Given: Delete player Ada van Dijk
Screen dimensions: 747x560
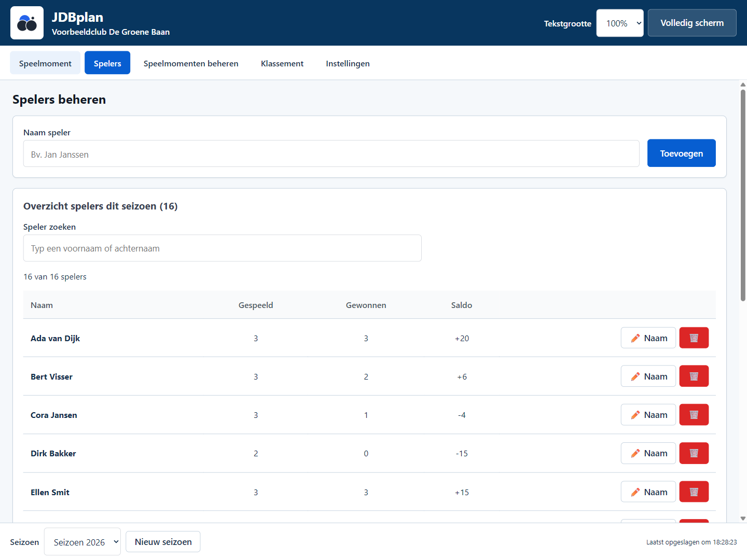Looking at the screenshot, I should [694, 338].
